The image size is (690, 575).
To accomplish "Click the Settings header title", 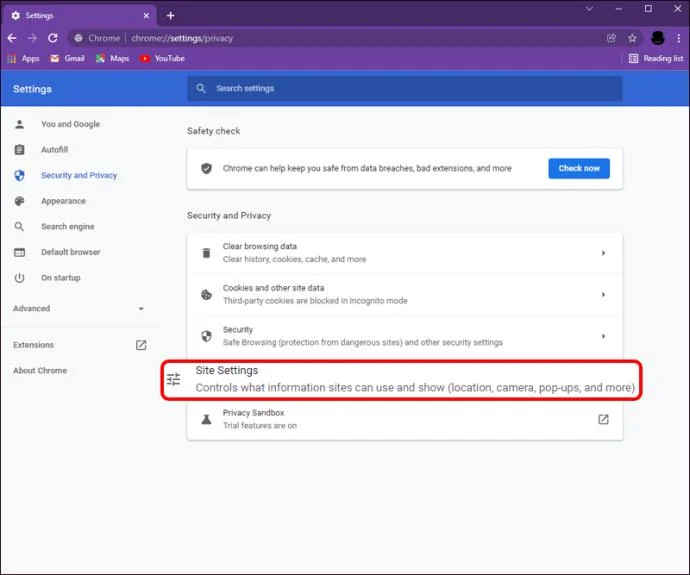I will click(32, 89).
